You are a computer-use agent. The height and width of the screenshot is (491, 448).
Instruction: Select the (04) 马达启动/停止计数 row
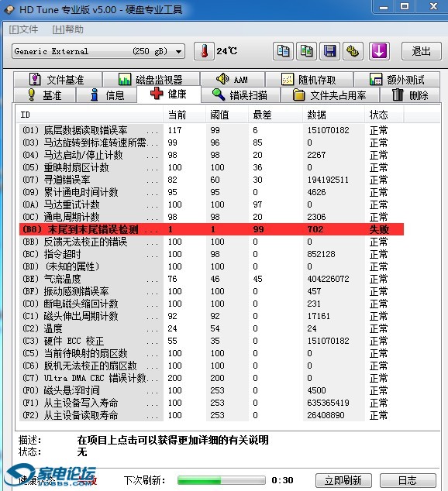tap(212, 155)
